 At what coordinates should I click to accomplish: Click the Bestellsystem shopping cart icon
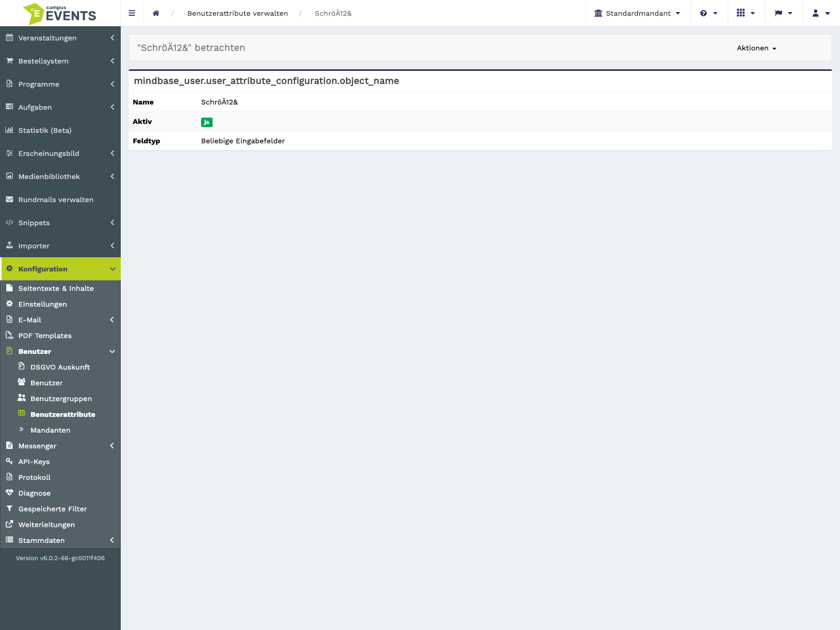9,60
